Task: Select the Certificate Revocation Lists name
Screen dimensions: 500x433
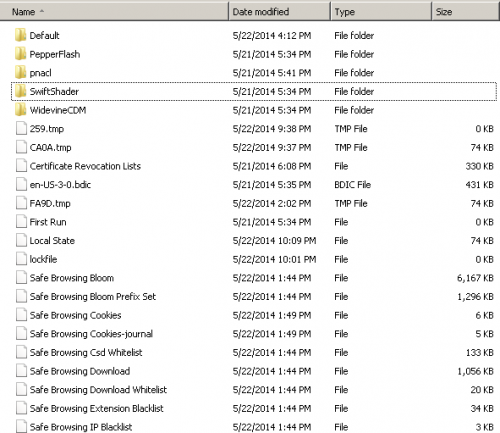Action: [x=85, y=166]
